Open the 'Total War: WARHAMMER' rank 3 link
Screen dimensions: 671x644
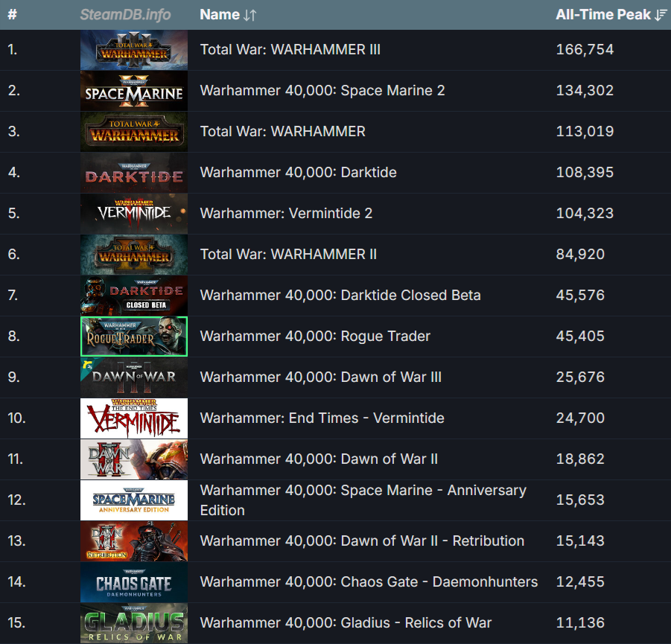click(x=282, y=131)
